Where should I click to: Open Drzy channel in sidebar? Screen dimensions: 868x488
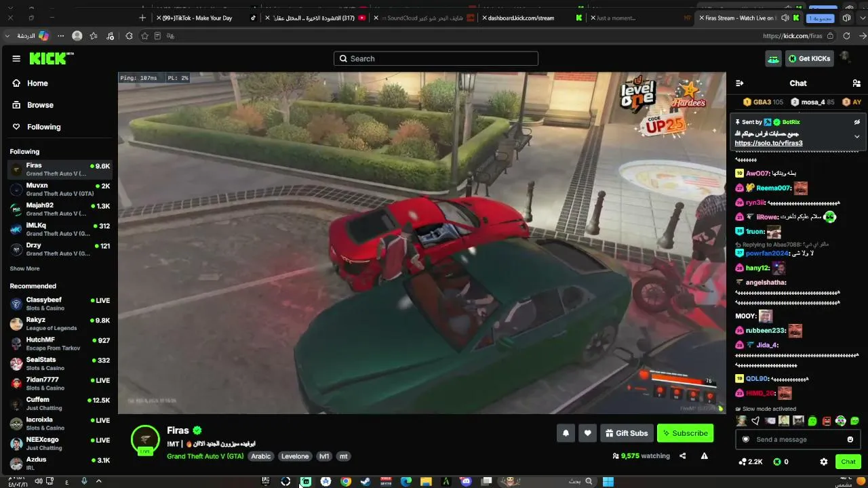(60, 249)
